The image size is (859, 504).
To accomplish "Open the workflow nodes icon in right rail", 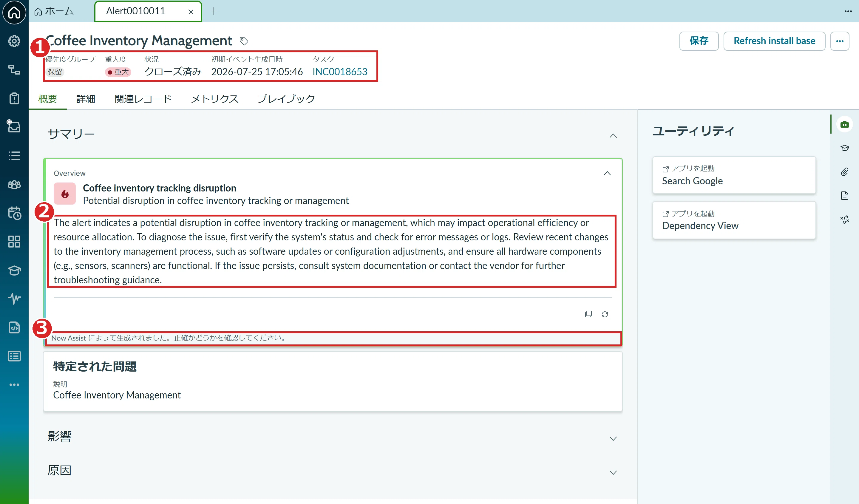I will coord(844,219).
